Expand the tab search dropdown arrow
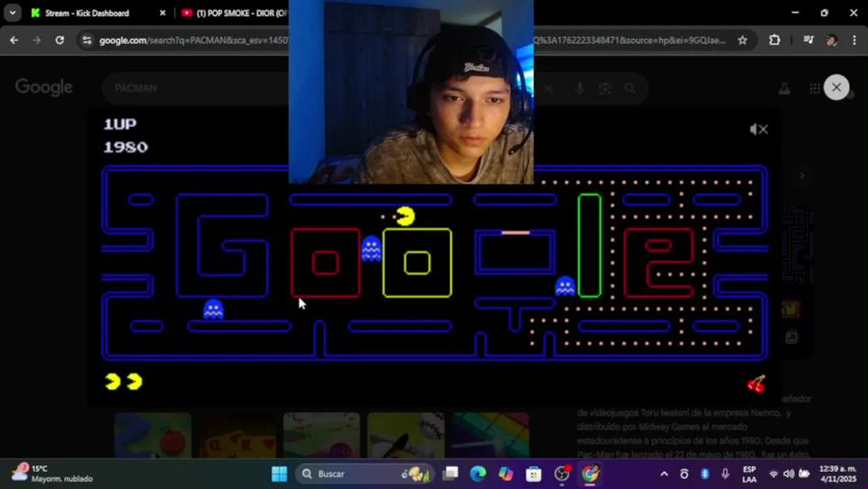The height and width of the screenshot is (489, 868). pos(12,12)
